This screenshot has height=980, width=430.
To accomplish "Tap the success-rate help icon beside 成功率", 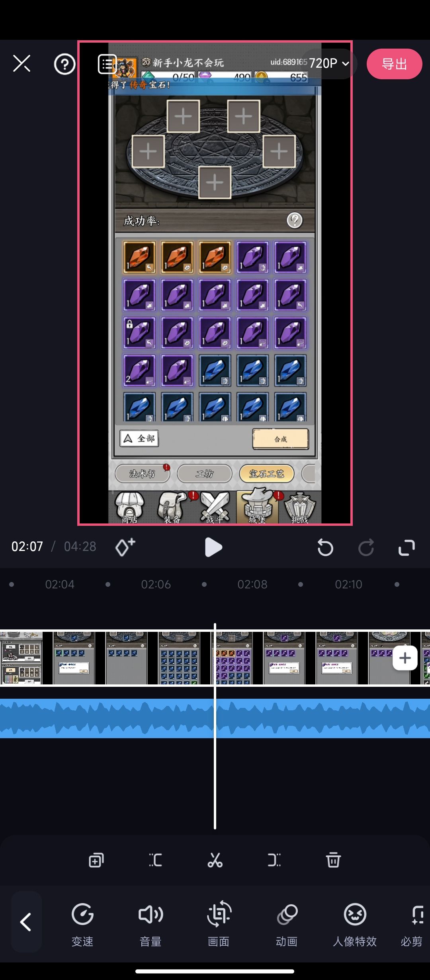I will coord(295,220).
